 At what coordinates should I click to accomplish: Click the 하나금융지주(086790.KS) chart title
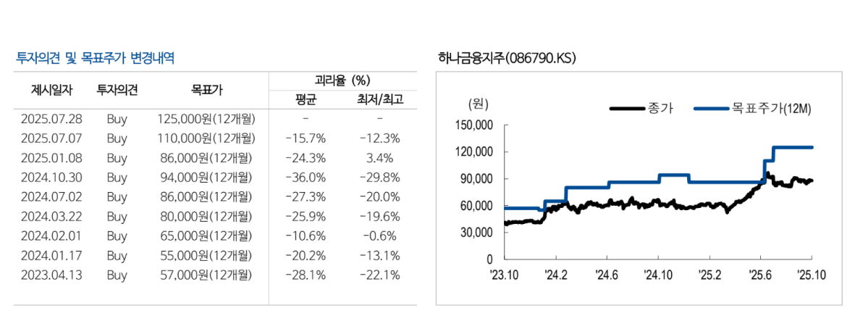click(x=507, y=58)
